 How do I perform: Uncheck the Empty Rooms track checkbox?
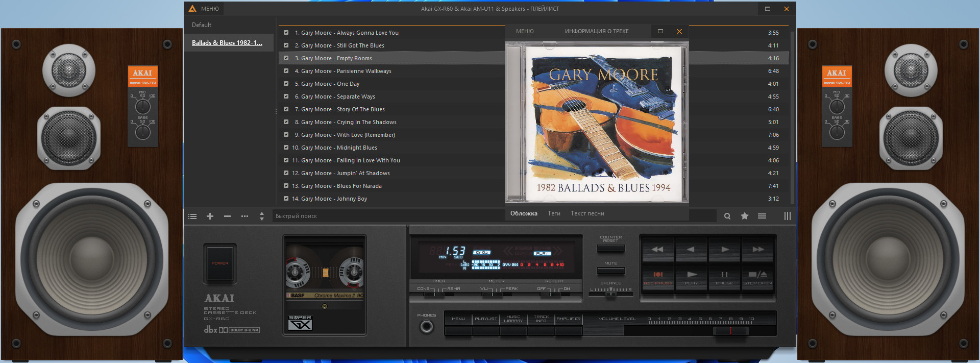tap(286, 58)
